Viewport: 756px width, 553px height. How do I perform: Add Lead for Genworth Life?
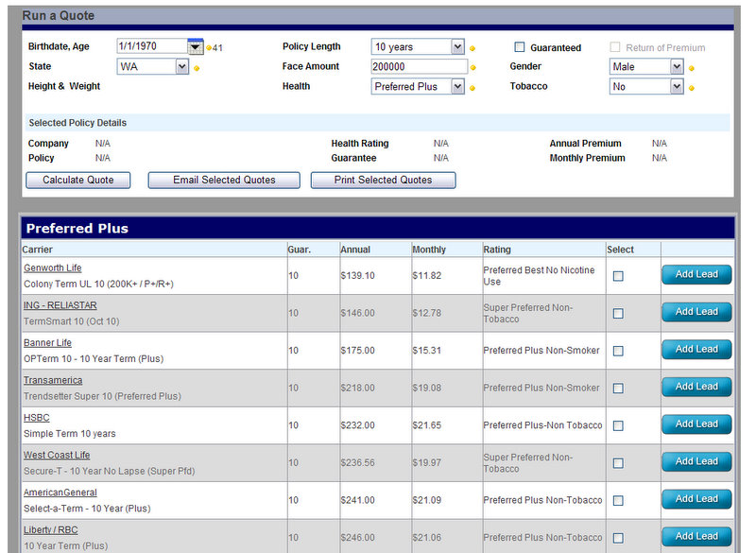coord(696,274)
